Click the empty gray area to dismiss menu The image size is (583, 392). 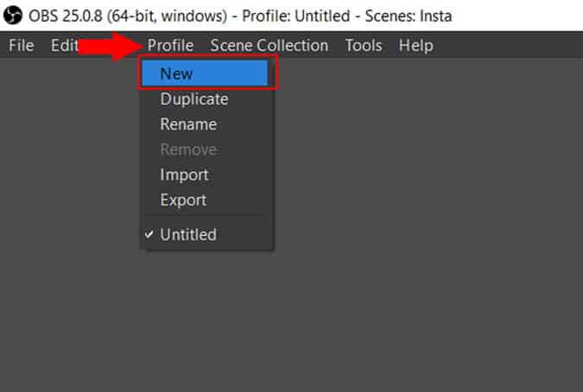click(409, 223)
